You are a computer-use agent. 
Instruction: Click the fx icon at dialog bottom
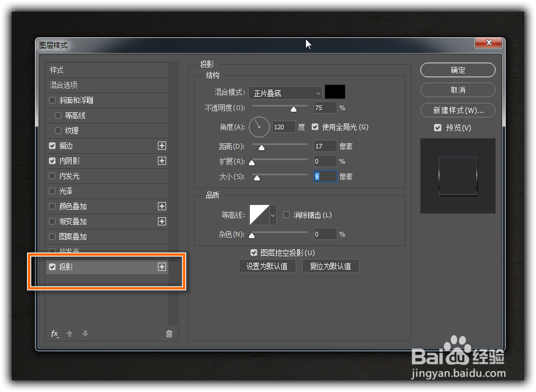click(x=54, y=334)
